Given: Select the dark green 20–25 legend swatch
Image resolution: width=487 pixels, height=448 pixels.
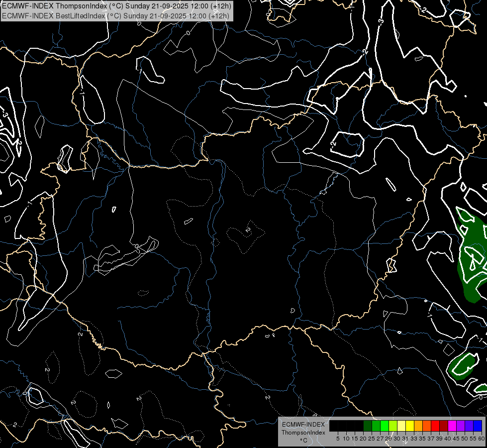Looking at the screenshot, I should tap(367, 426).
